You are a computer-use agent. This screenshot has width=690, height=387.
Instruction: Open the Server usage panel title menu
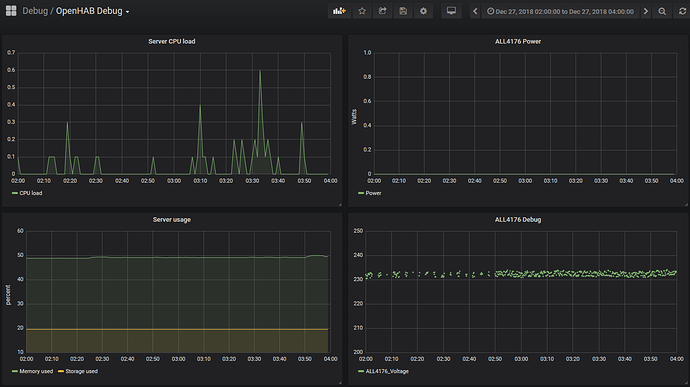pos(172,220)
